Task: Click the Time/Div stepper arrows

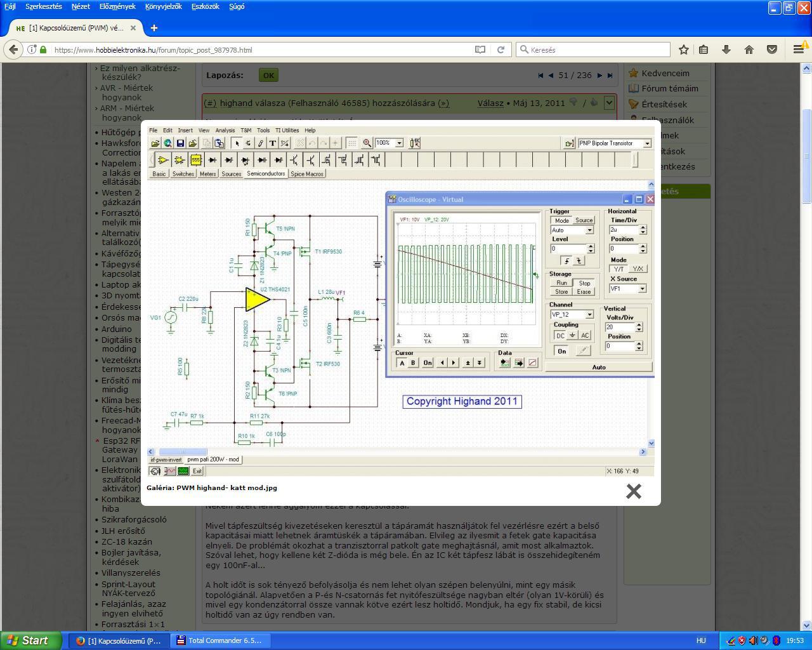Action: pyautogui.click(x=643, y=230)
